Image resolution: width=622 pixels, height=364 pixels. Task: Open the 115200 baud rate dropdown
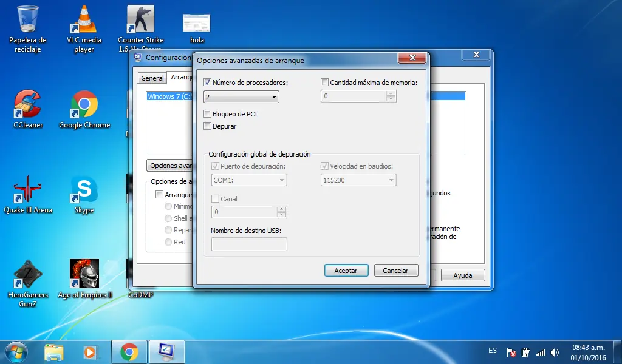coord(358,180)
